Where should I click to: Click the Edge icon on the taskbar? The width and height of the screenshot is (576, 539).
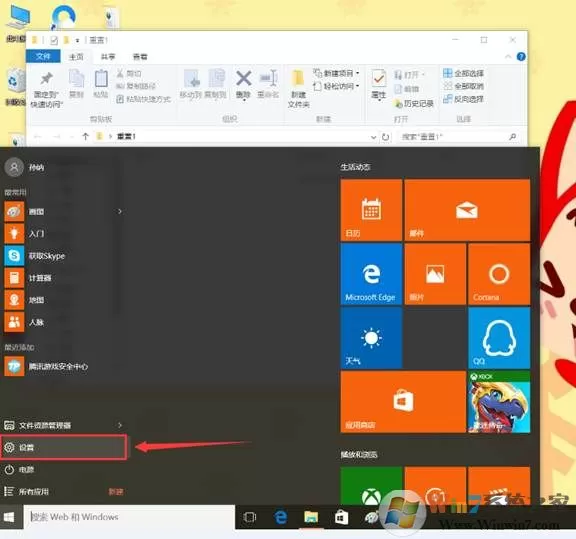click(281, 517)
